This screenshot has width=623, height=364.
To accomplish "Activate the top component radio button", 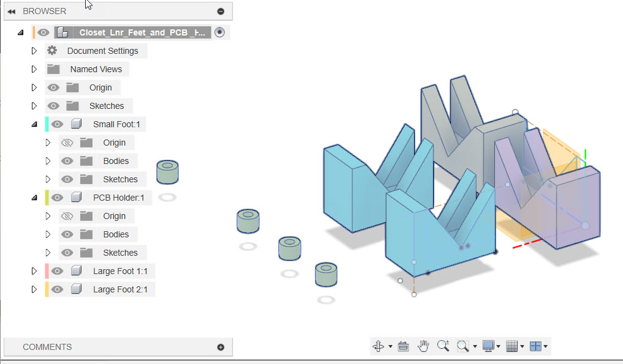I will pyautogui.click(x=219, y=32).
